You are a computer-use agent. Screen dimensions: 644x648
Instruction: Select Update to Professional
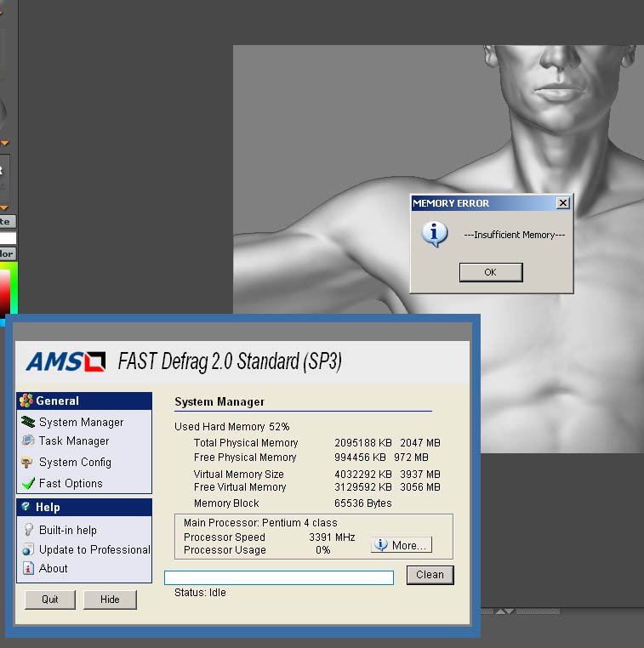94,549
